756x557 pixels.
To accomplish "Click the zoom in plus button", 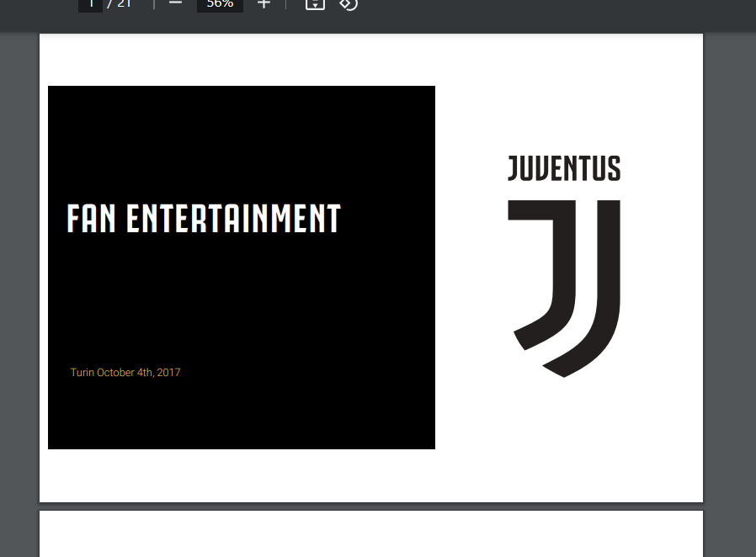I will coord(264,4).
